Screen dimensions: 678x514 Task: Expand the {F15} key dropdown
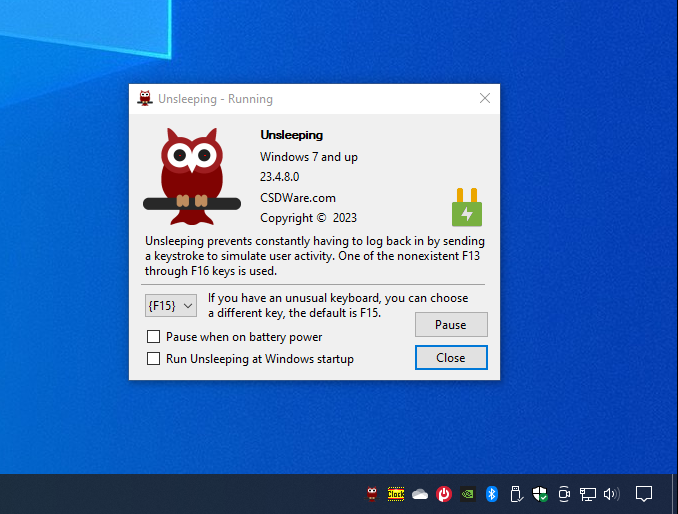[171, 306]
